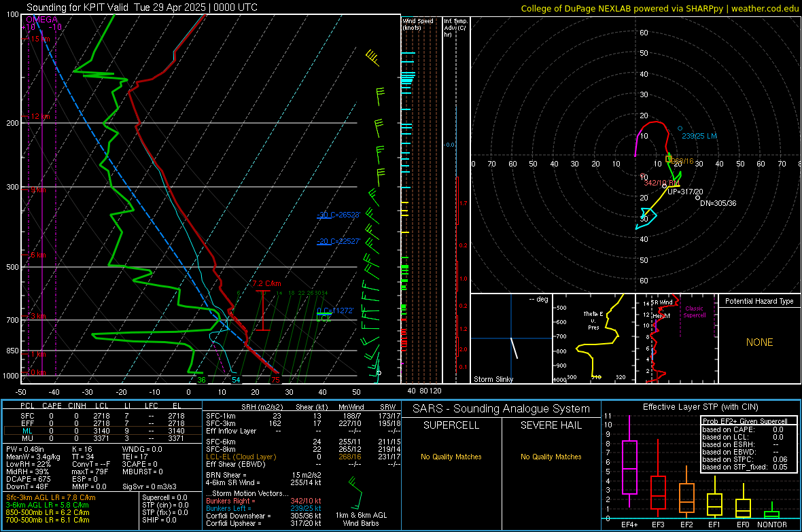Click the '6 km' height marker

tap(37, 255)
